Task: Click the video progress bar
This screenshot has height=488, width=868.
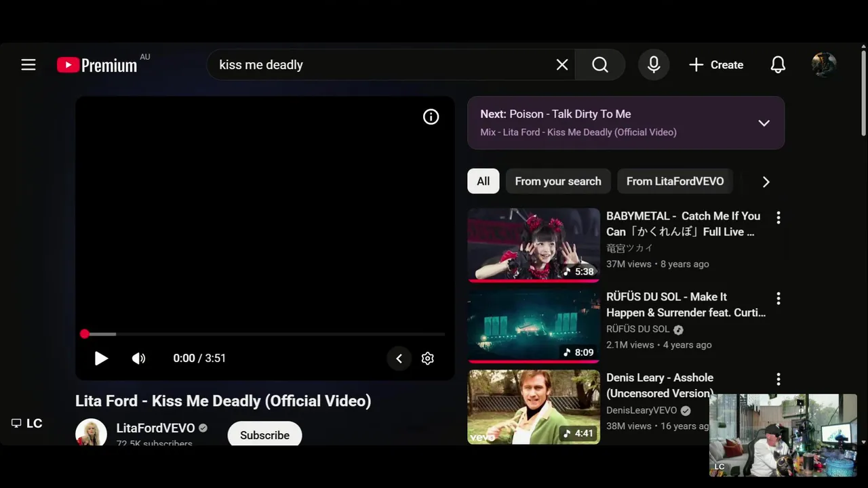Action: click(x=264, y=334)
